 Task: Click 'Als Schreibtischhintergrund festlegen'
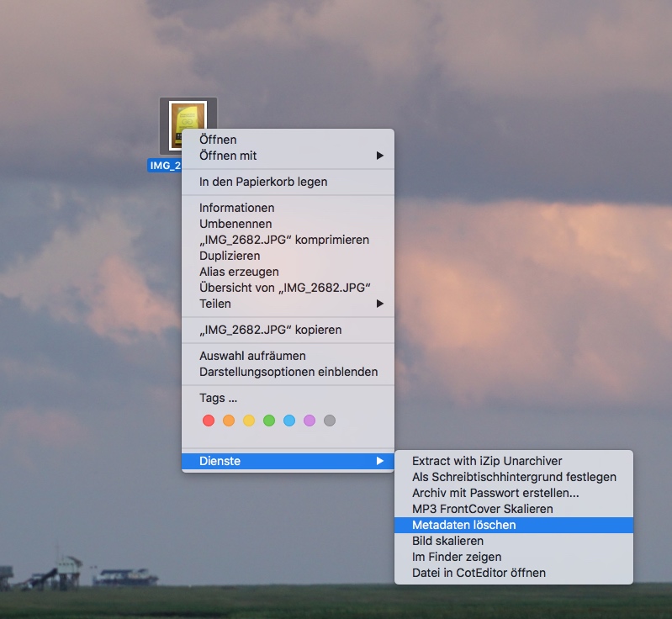(513, 477)
